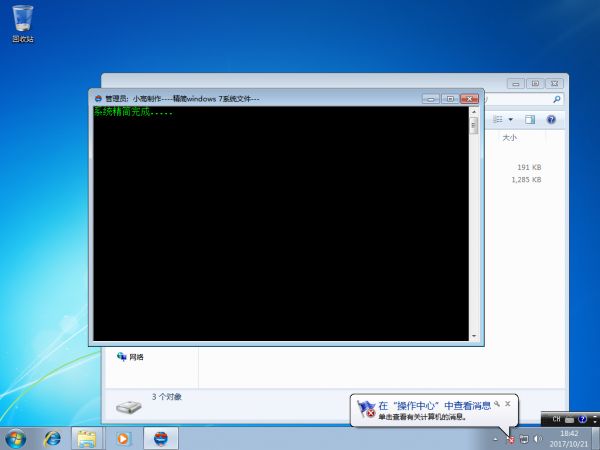
Task: Click the drive icon in Explorer details pane
Action: [129, 407]
